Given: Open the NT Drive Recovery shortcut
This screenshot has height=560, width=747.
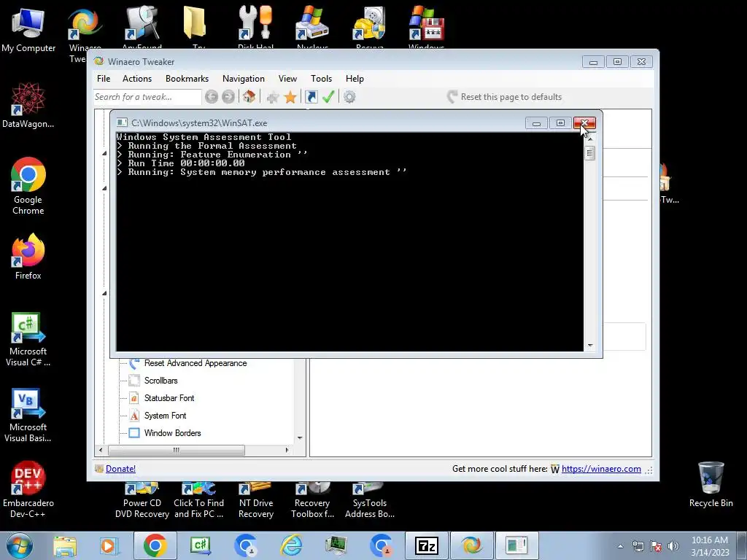Looking at the screenshot, I should click(256, 501).
